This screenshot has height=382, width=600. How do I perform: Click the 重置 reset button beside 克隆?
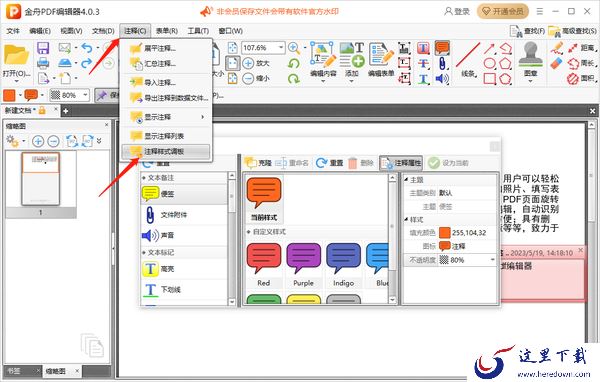coord(329,163)
